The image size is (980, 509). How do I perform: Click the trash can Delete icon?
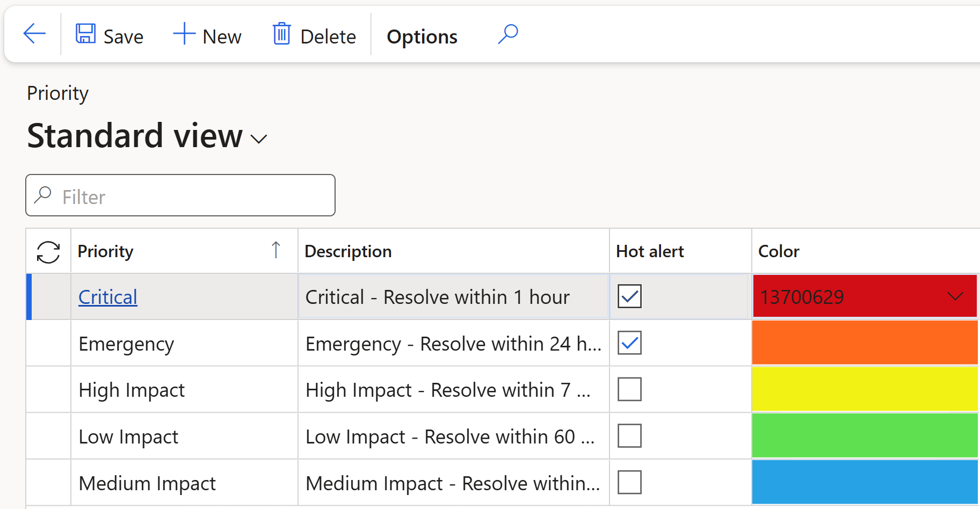coord(281,33)
